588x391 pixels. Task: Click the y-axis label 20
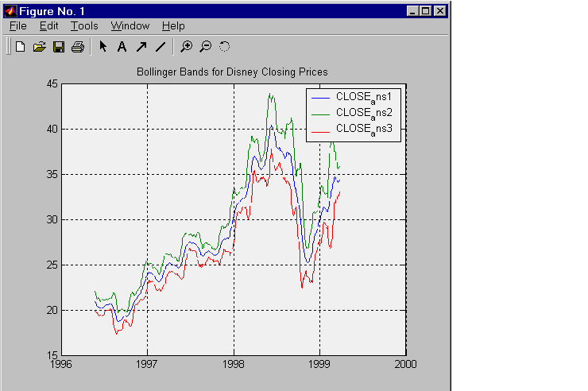tap(52, 311)
